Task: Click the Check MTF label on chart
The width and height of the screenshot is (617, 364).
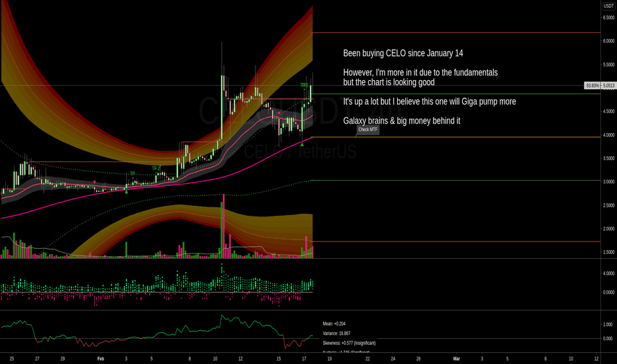Action: pos(368,130)
